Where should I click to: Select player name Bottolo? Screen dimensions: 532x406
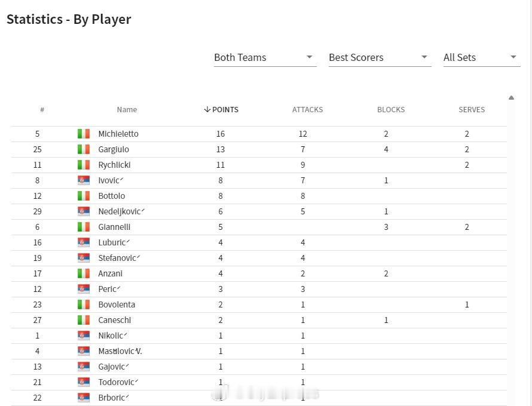pyautogui.click(x=112, y=196)
